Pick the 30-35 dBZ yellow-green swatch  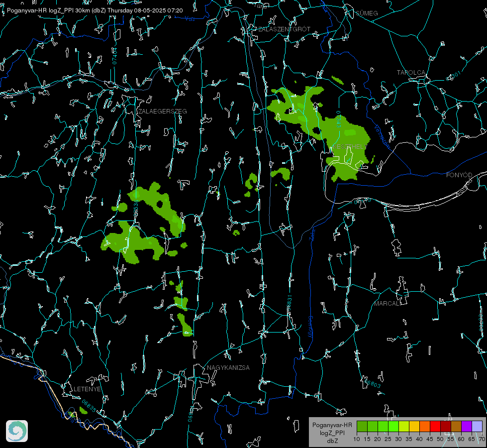(404, 426)
